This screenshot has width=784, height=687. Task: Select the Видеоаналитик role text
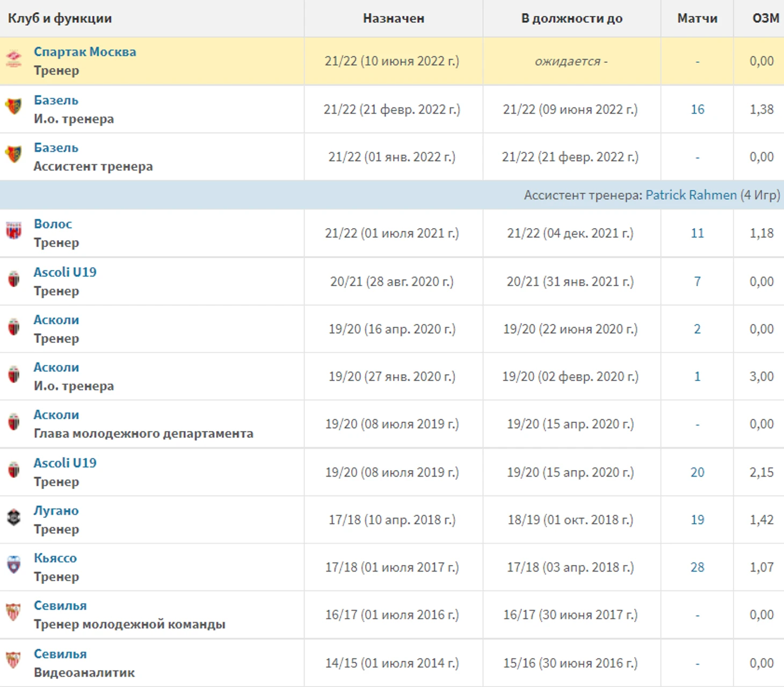tap(84, 673)
